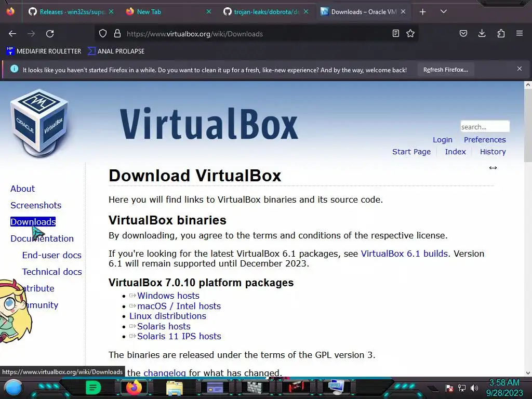Reload the current page
The height and width of the screenshot is (399, 532).
click(x=50, y=34)
